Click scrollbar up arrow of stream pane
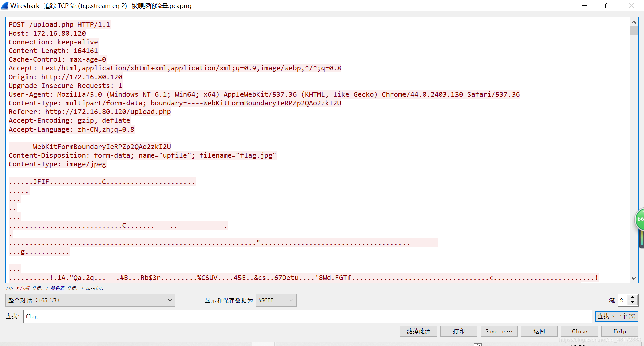 pos(634,22)
